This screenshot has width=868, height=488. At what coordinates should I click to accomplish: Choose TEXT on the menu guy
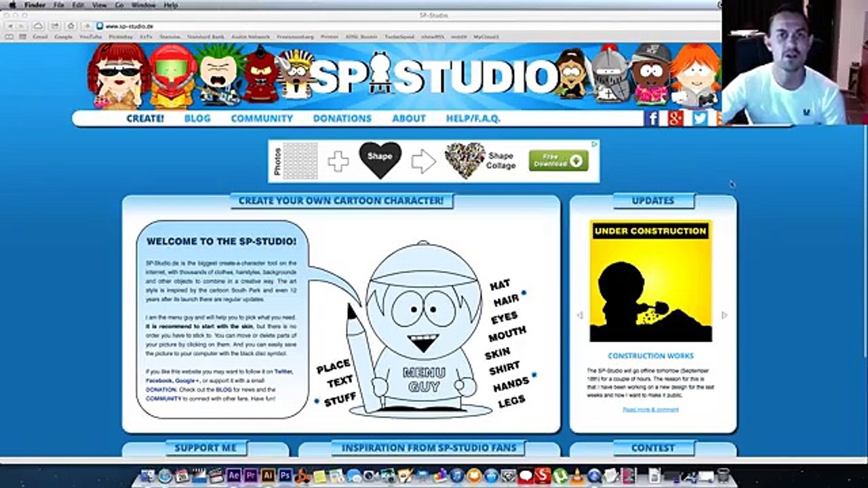[340, 383]
